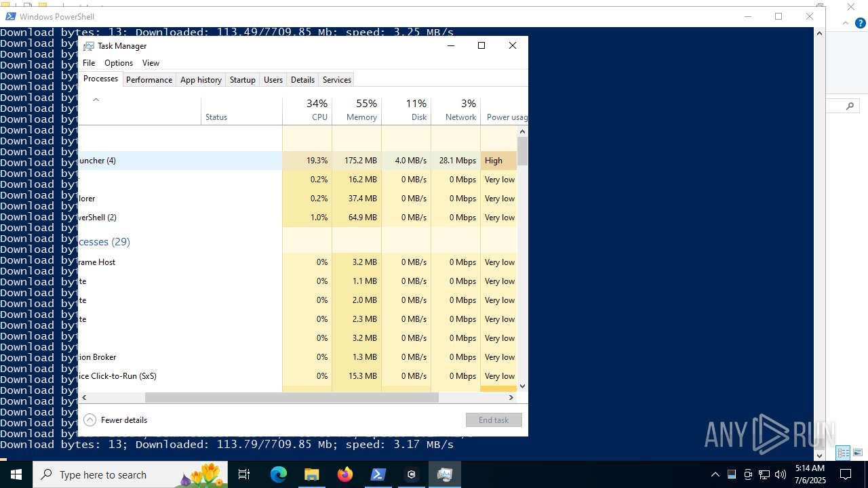Click Task Manager horizontal scrollbar thumb
The height and width of the screenshot is (488, 868).
(x=292, y=398)
